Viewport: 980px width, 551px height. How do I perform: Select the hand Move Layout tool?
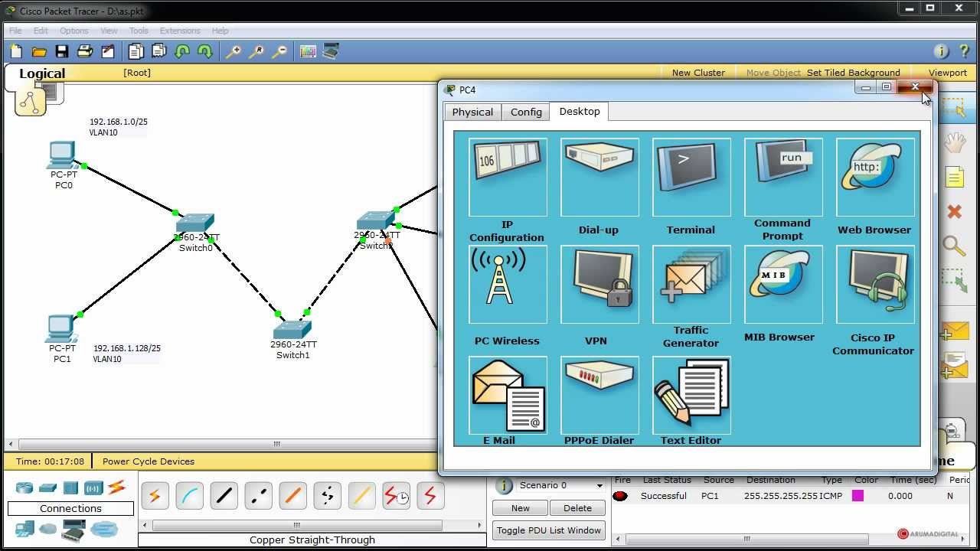pyautogui.click(x=954, y=143)
